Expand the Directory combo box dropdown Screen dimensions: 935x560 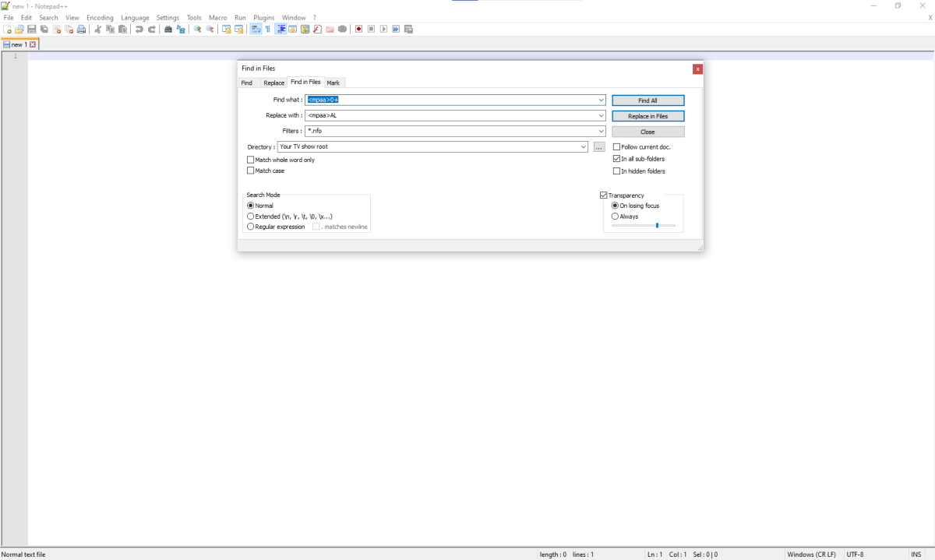click(584, 147)
